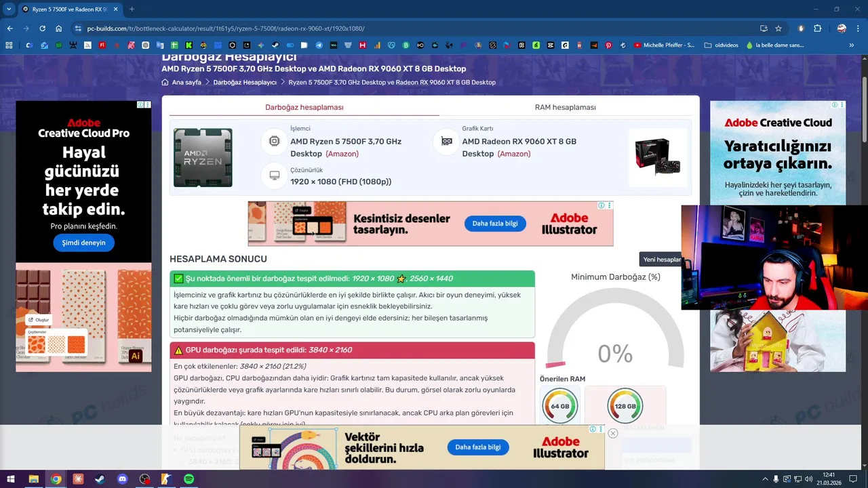This screenshot has height=488, width=868.
Task: Open the Telegram bookmark icon
Action: pyautogui.click(x=319, y=45)
